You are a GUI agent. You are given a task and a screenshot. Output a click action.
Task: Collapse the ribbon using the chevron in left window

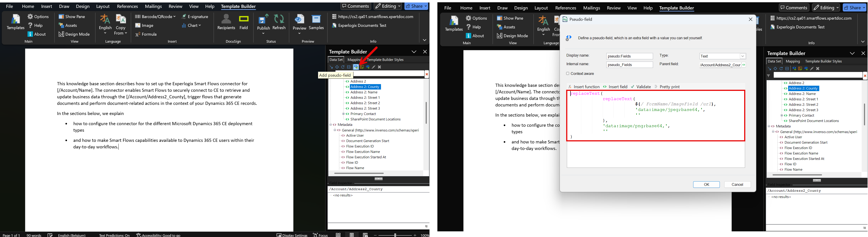pyautogui.click(x=425, y=40)
